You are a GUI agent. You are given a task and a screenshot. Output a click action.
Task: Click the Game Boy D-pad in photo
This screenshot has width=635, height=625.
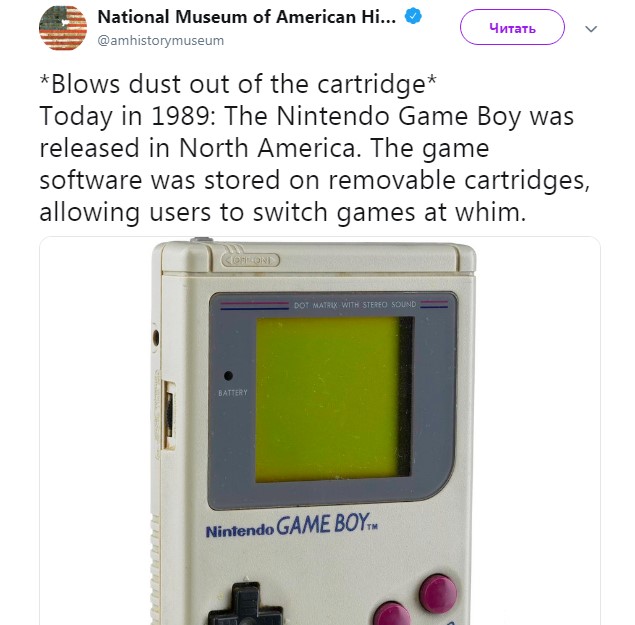click(x=246, y=604)
